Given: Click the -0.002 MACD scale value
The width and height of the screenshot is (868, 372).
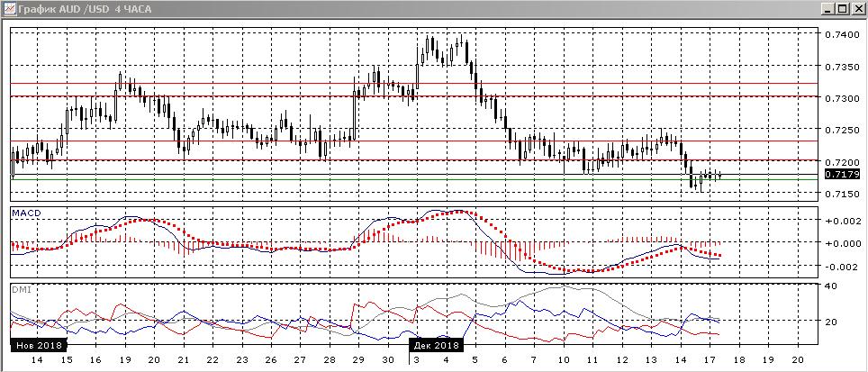Looking at the screenshot, I should [843, 267].
